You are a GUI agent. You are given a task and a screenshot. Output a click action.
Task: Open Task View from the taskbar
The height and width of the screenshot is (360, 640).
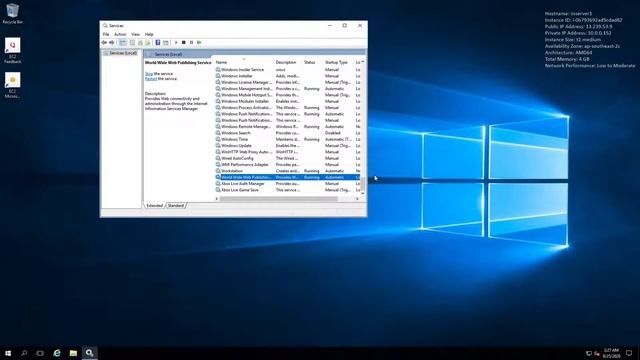coord(40,353)
